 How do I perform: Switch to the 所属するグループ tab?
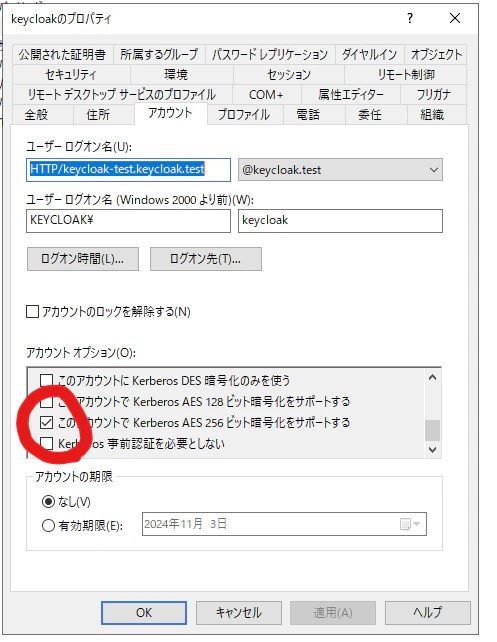point(159,54)
